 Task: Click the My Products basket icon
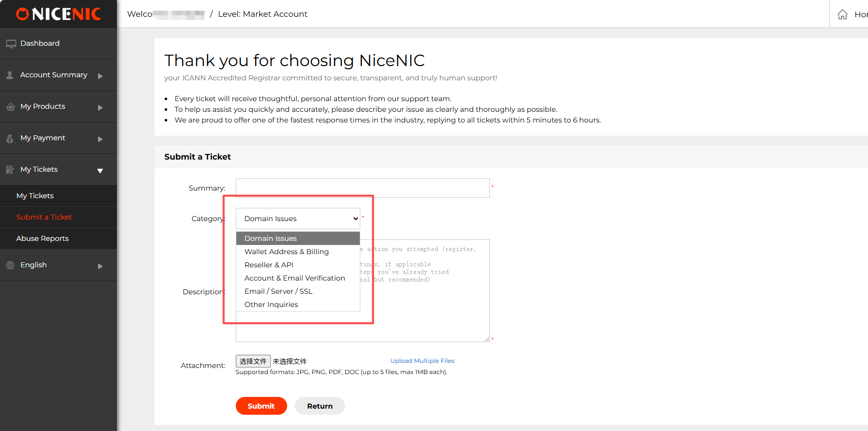click(11, 107)
